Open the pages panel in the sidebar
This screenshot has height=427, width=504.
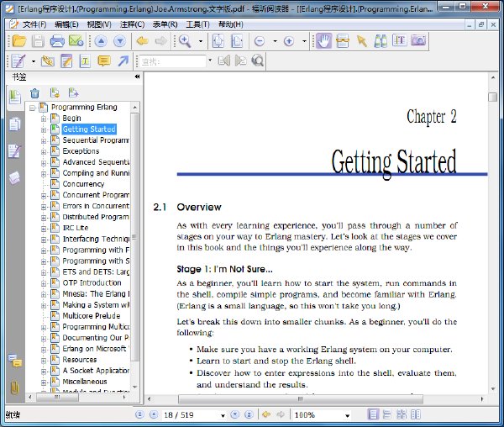14,124
